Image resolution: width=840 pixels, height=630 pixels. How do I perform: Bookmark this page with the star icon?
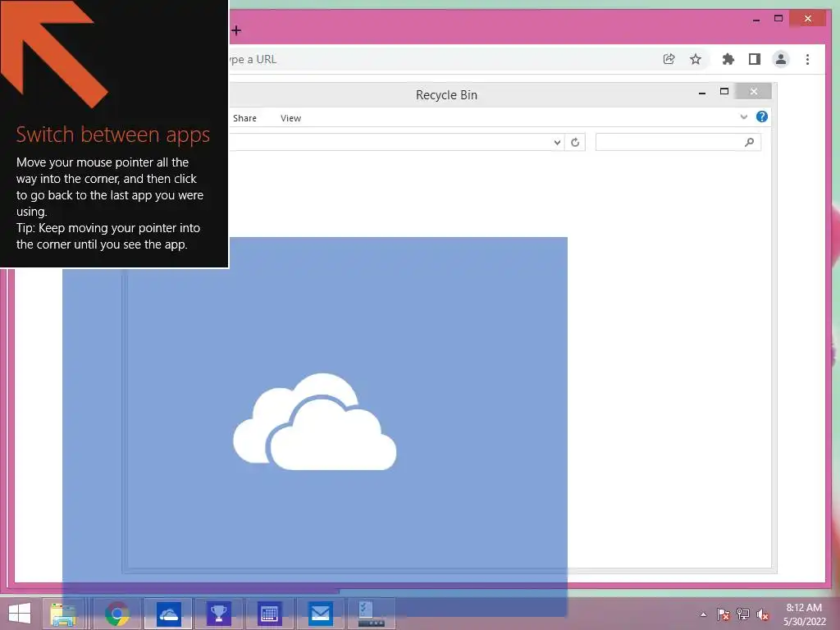coord(696,59)
